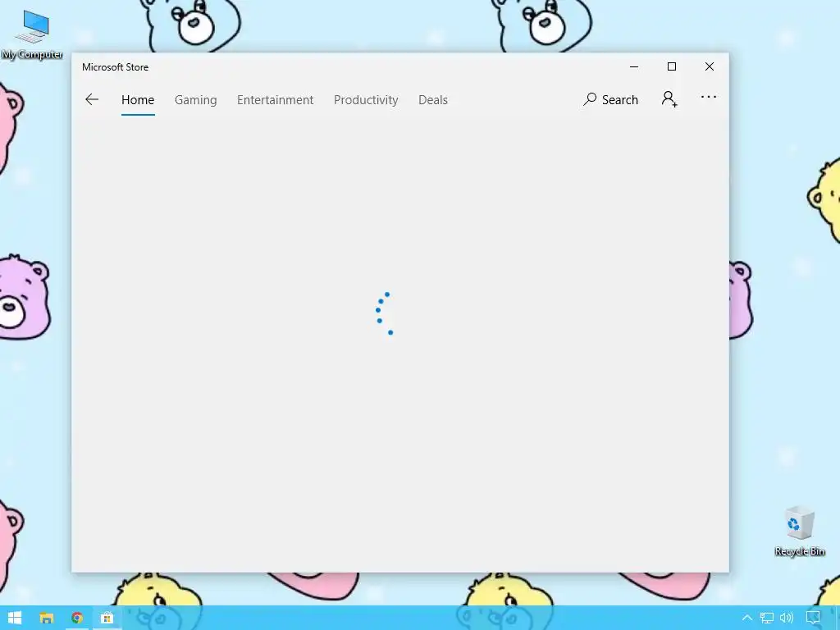Image resolution: width=840 pixels, height=630 pixels.
Task: Minimize the Microsoft Store window
Action: click(x=634, y=67)
